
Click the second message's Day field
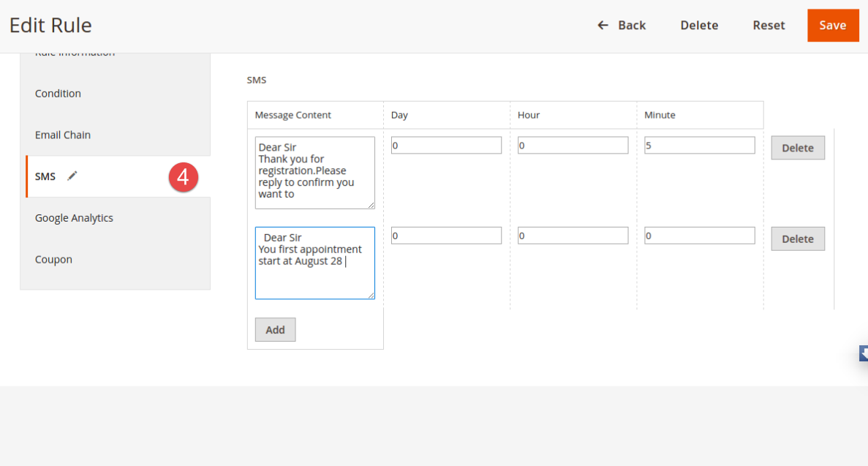click(446, 236)
